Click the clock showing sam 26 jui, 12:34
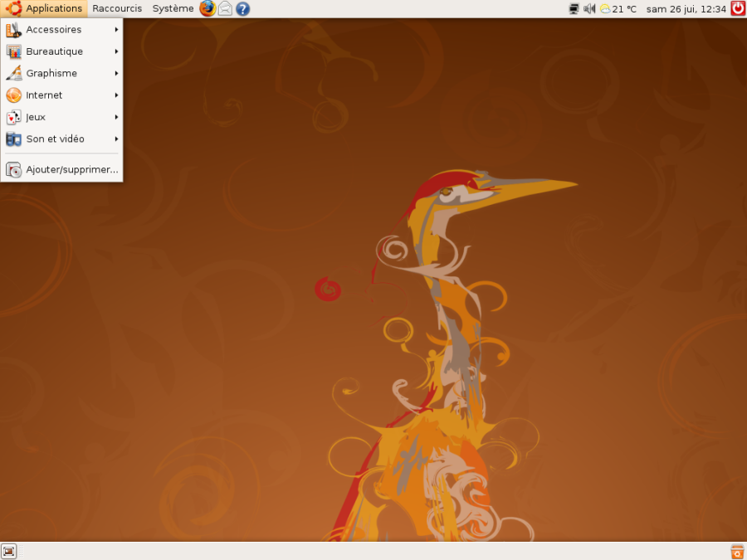Viewport: 747px width, 560px height. click(x=686, y=8)
